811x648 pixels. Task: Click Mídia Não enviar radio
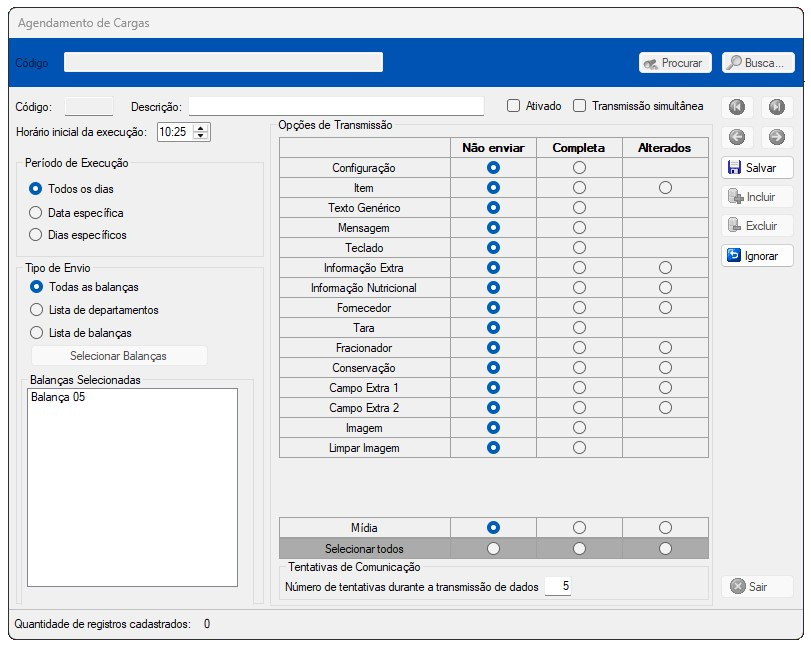coord(493,528)
